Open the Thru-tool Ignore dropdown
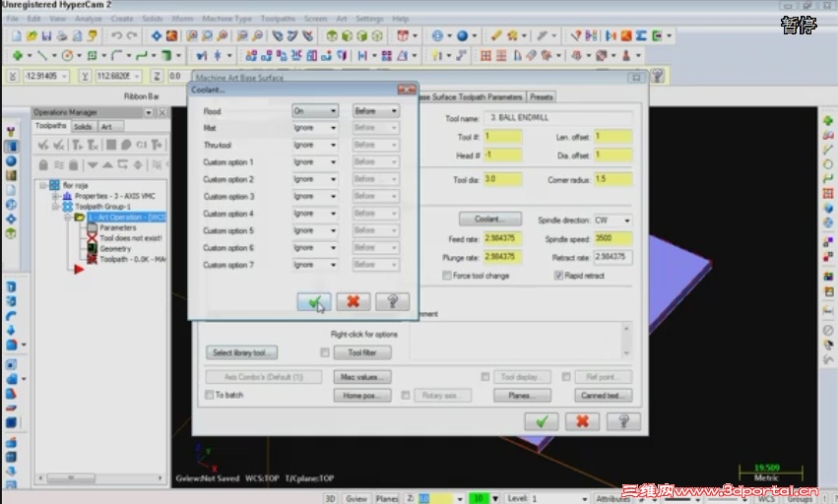Viewport: 838px width, 504px height. [315, 145]
